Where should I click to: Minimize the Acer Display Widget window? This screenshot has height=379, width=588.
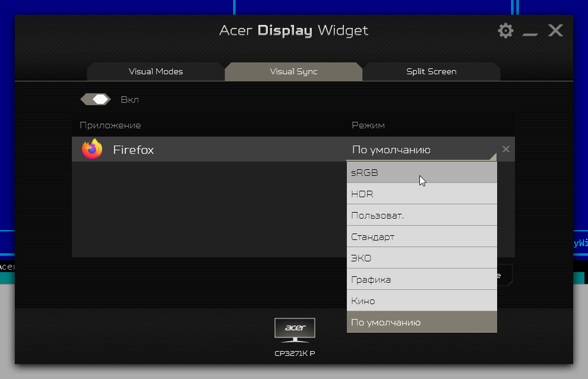(x=530, y=32)
